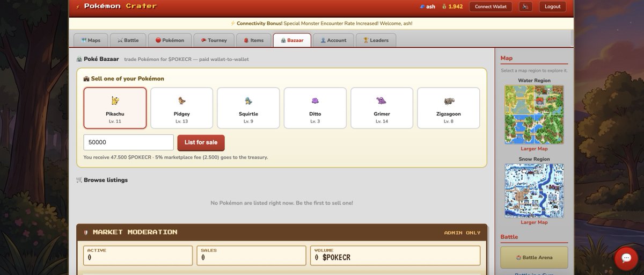This screenshot has width=644, height=275.
Task: Click the Connectivity Bonus banner text
Action: click(321, 23)
